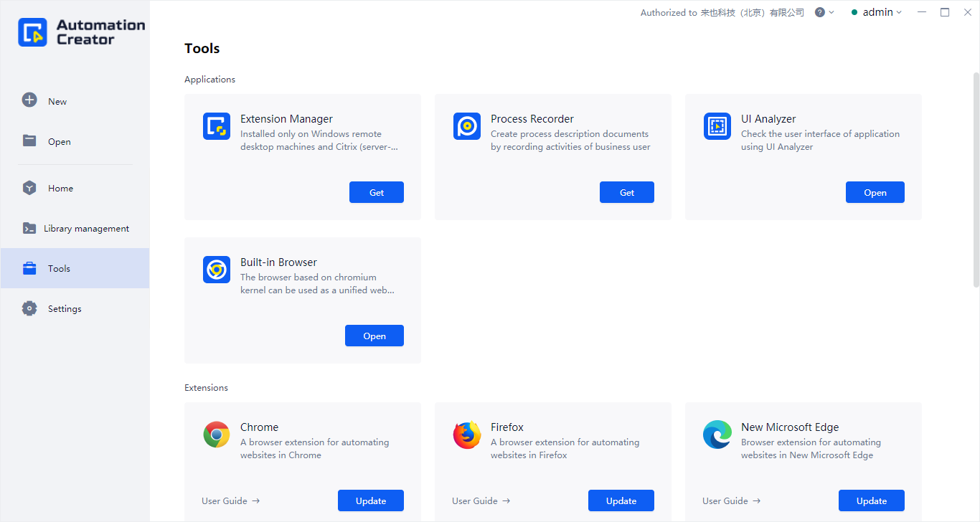Viewport: 980px width, 522px height.
Task: Click the UI Analyzer icon
Action: pyautogui.click(x=717, y=126)
